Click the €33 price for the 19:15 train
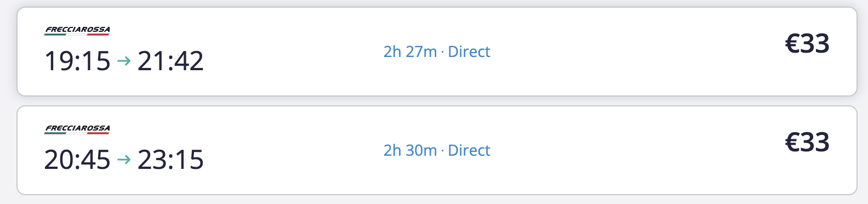This screenshot has height=204, width=868. (x=807, y=44)
